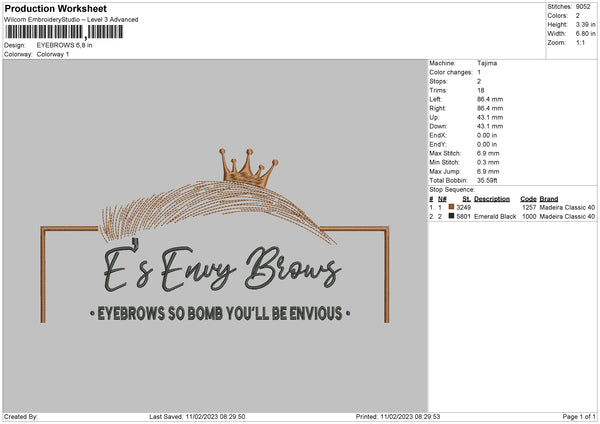600x424 pixels.
Task: Select 'Madeira Classic 40' in row 2
Action: pyautogui.click(x=567, y=217)
